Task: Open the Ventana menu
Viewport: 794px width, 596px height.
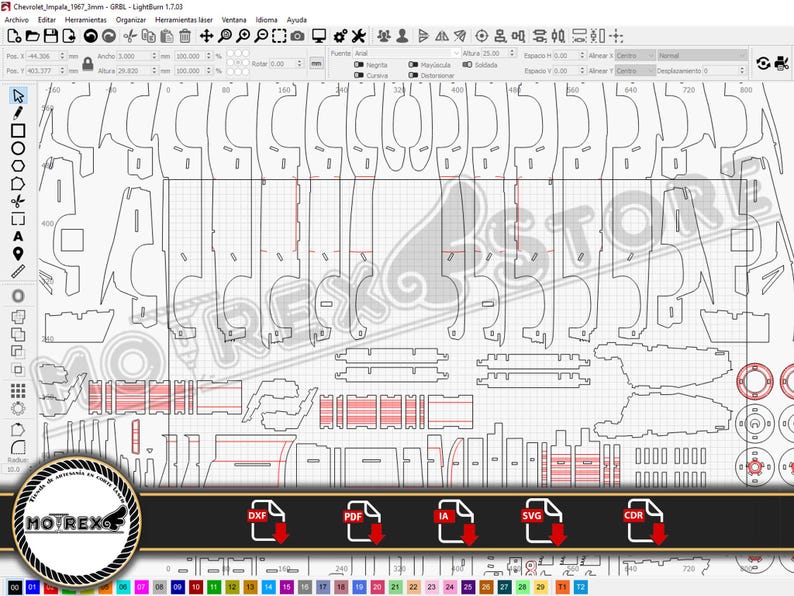Action: click(234, 20)
